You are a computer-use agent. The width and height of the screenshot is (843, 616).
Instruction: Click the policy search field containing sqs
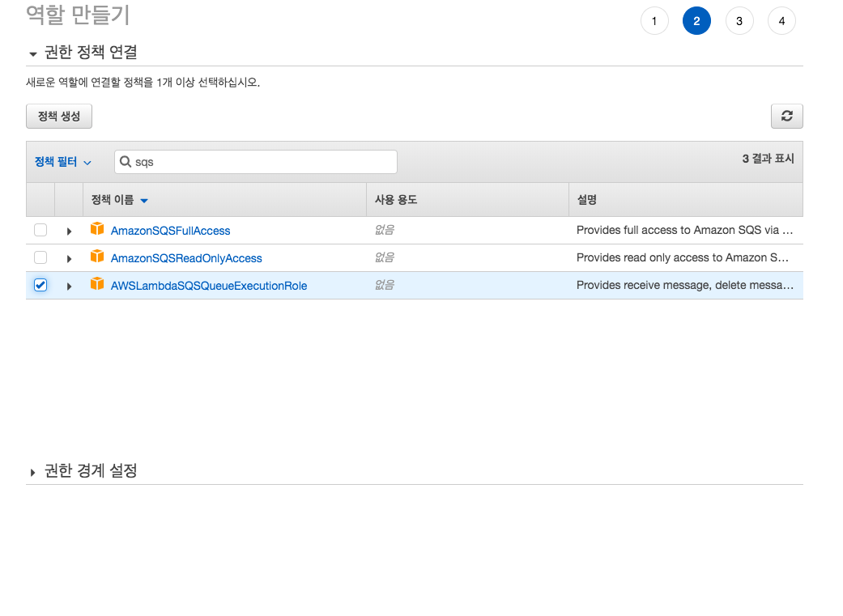pyautogui.click(x=256, y=162)
